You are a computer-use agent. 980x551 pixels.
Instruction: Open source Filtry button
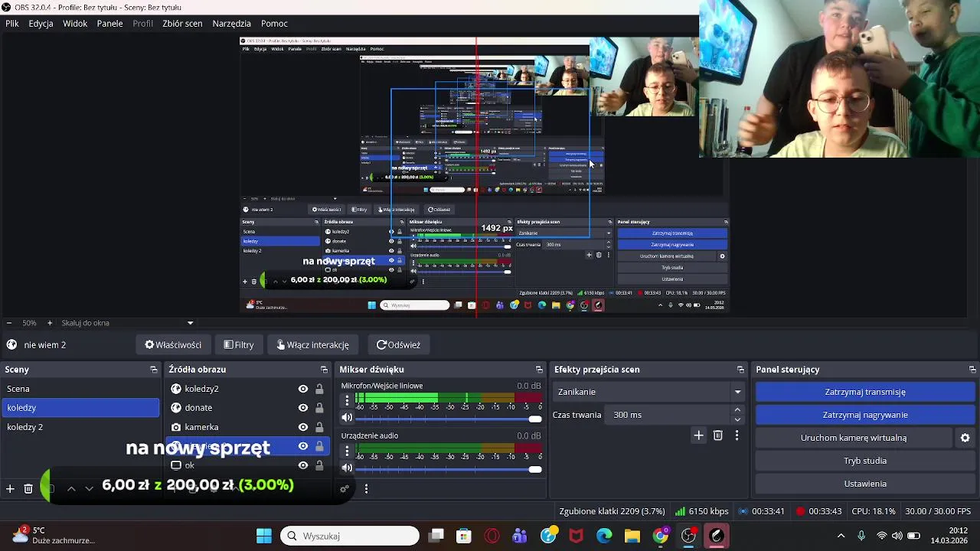238,345
